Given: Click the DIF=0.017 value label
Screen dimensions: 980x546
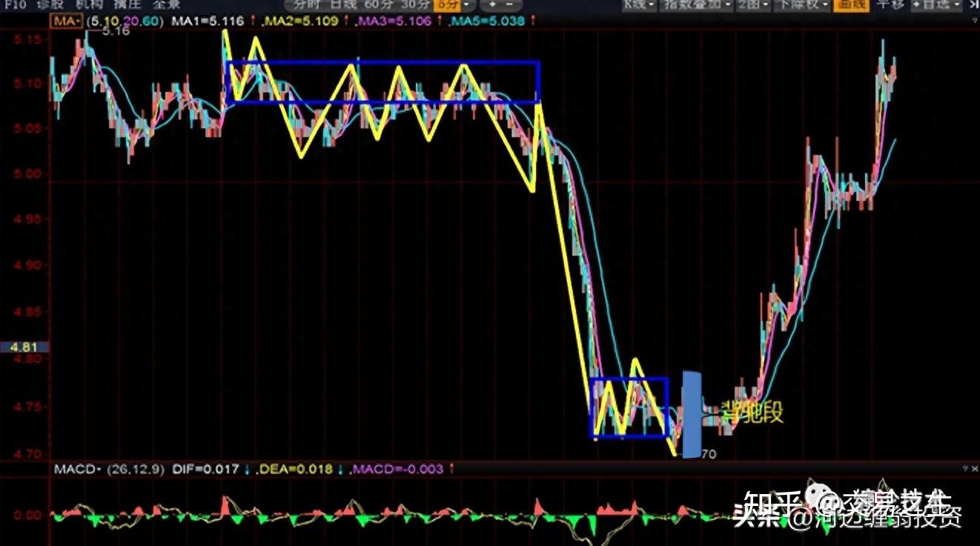Looking at the screenshot, I should pyautogui.click(x=205, y=469).
